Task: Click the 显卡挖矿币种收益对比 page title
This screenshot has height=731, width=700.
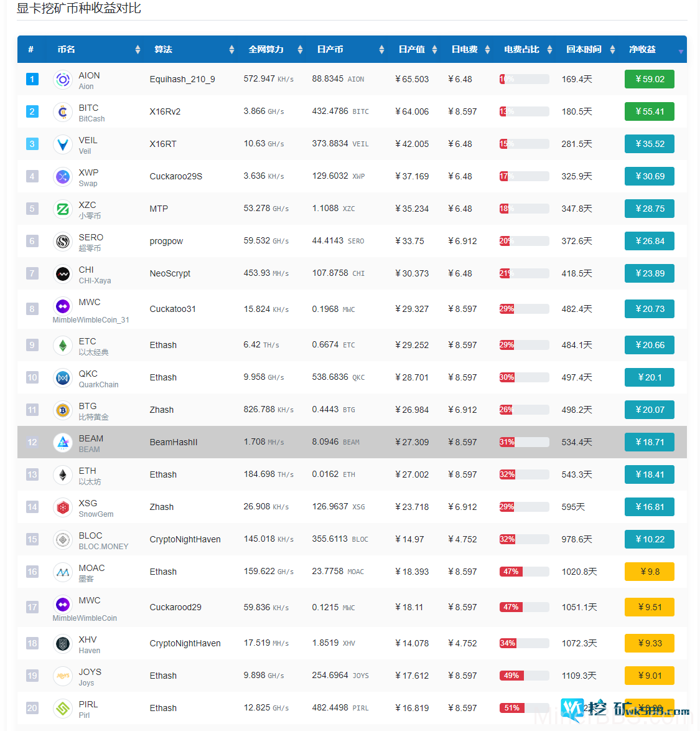Action: coord(78,8)
